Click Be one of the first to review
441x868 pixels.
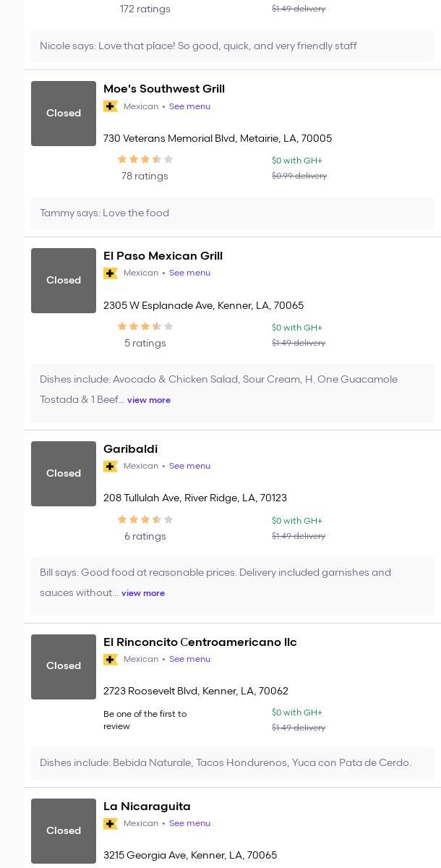tap(145, 720)
